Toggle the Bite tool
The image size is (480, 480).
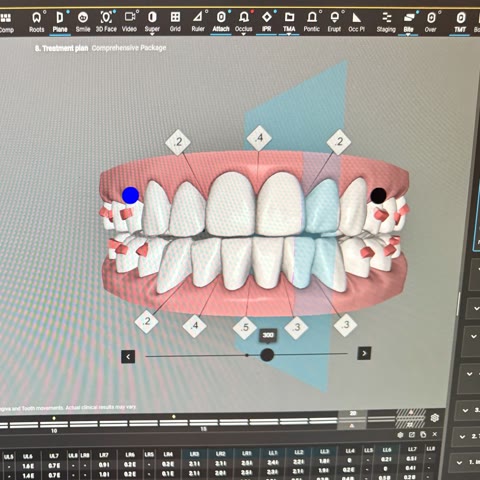point(408,22)
